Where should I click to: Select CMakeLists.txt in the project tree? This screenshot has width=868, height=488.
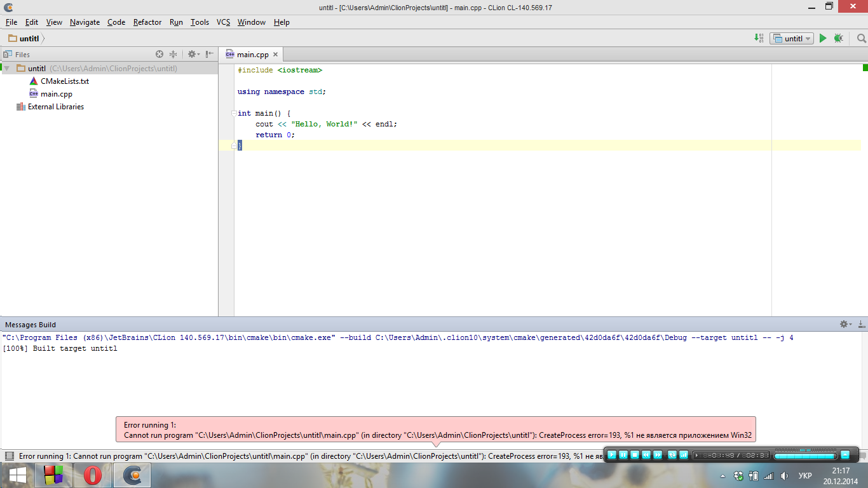[64, 81]
